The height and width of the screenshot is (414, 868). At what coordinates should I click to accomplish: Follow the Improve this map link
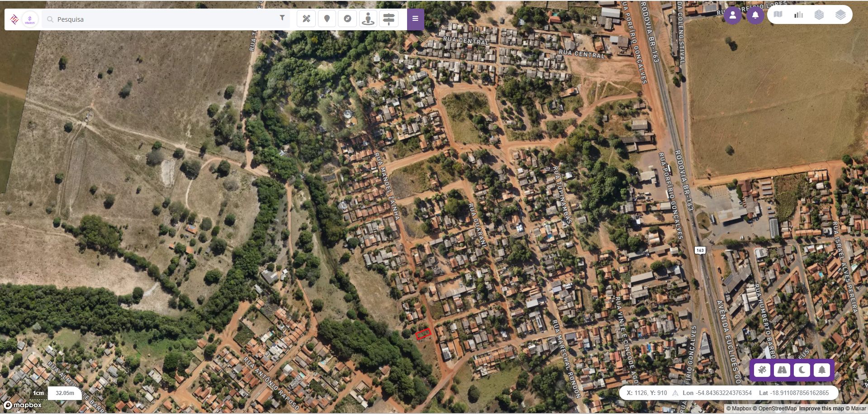tap(821, 409)
